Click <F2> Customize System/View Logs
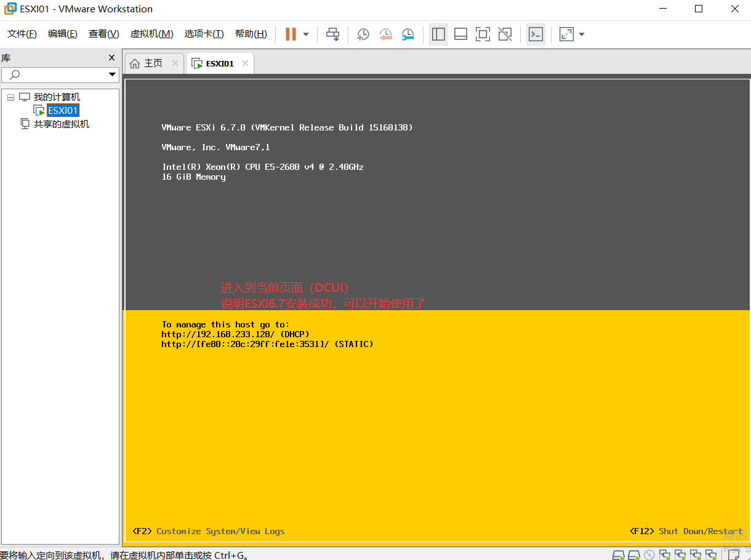 [208, 531]
